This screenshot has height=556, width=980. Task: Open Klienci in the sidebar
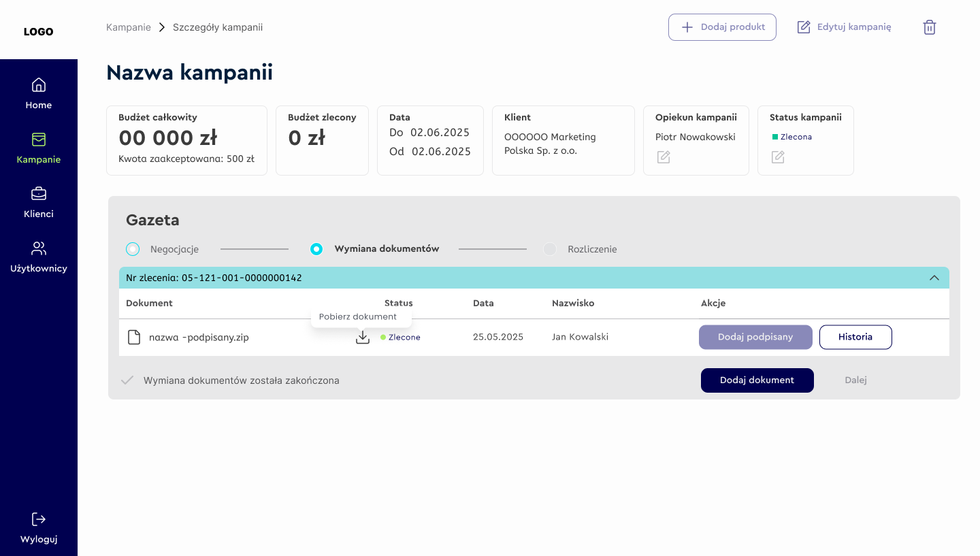(x=39, y=202)
